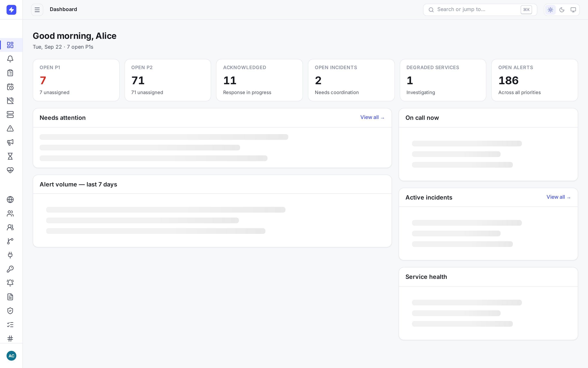
Task: Click the ⌘K shortcut badge
Action: click(526, 10)
